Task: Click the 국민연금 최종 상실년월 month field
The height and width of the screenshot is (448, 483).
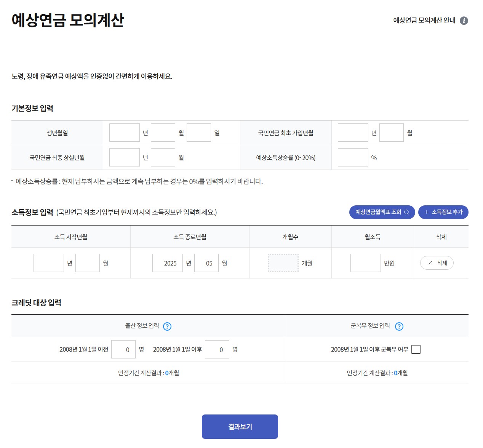Action: click(163, 157)
